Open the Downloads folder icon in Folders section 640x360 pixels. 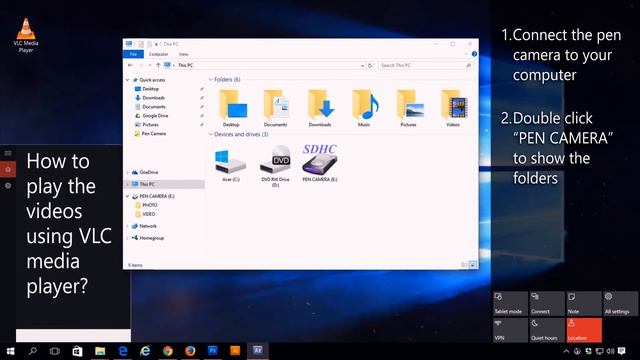[x=320, y=108]
